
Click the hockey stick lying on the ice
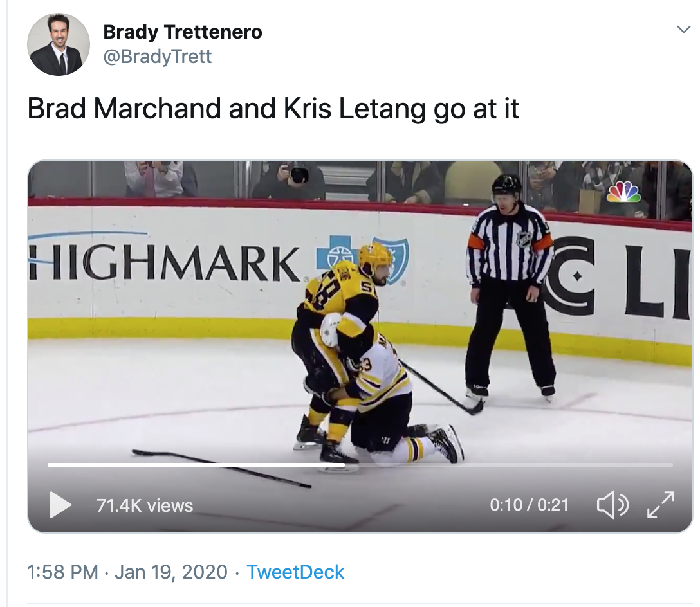pyautogui.click(x=219, y=467)
